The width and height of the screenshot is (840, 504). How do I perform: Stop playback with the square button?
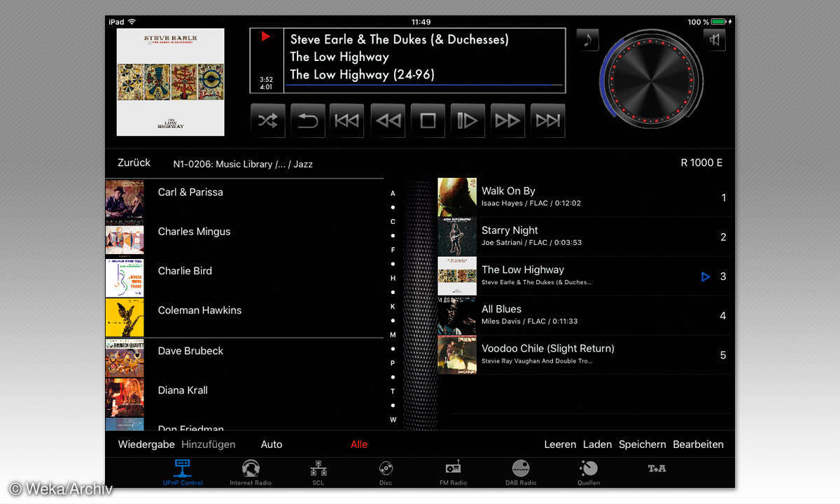[x=428, y=120]
